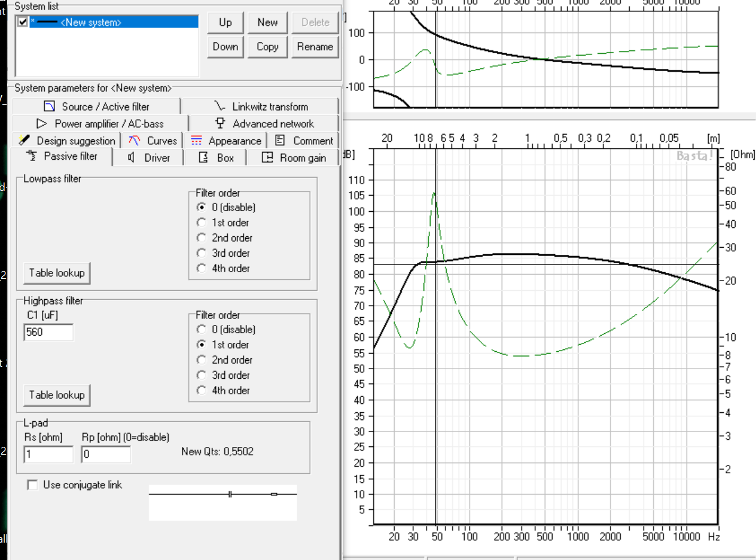Open the Design suggestion tab
The height and width of the screenshot is (560, 756).
tap(66, 141)
